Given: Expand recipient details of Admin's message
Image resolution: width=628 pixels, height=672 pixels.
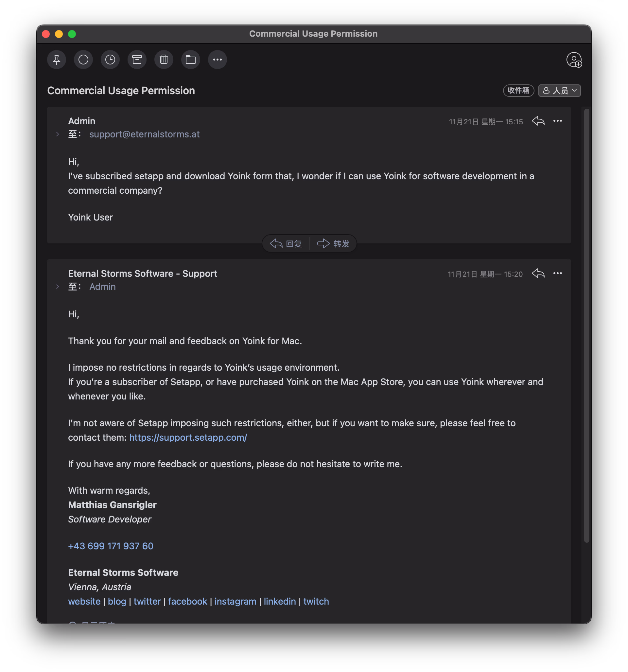Looking at the screenshot, I should (x=58, y=134).
